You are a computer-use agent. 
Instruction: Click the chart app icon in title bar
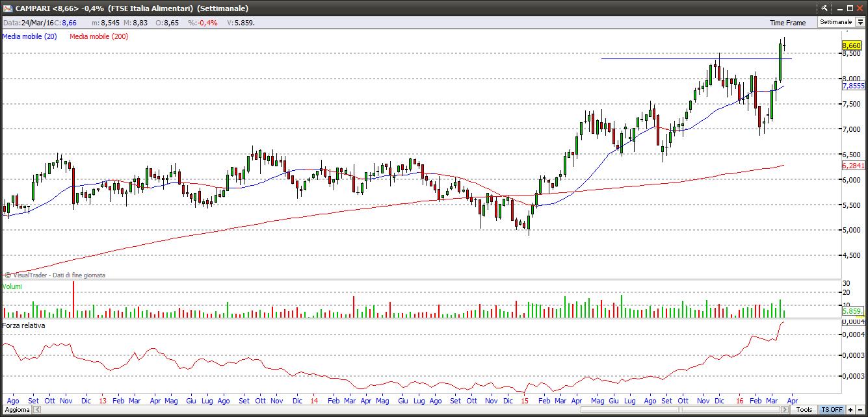tap(7, 8)
